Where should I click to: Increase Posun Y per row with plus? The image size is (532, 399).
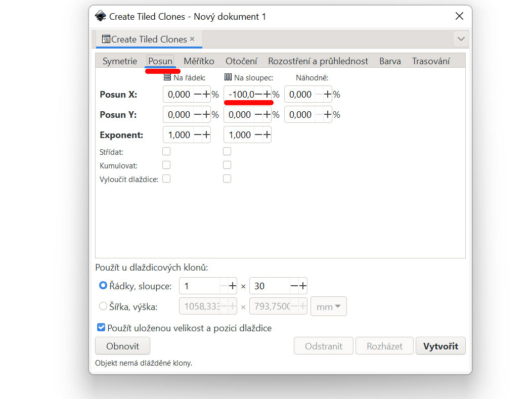(x=206, y=115)
